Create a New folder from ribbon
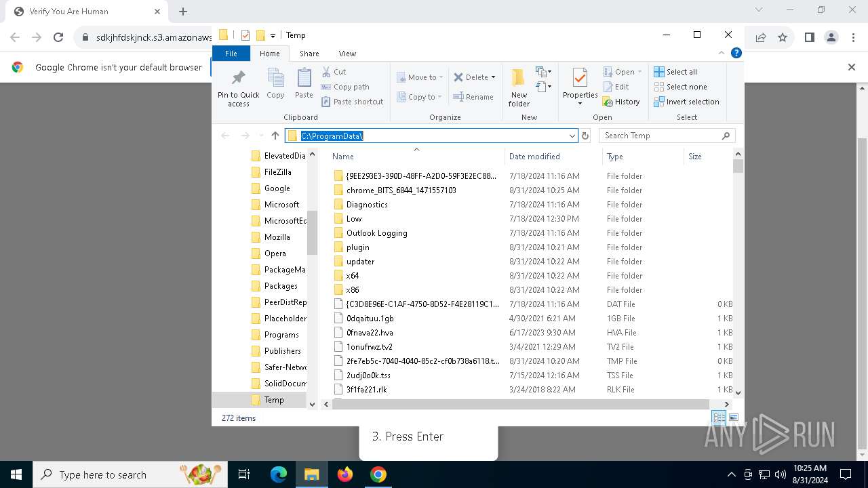 tap(519, 87)
